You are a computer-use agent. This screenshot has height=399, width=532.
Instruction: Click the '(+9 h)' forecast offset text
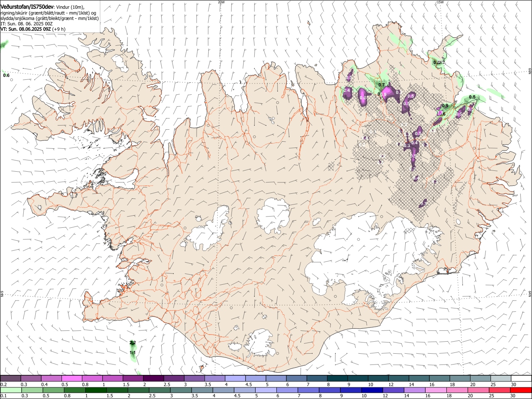(58, 30)
